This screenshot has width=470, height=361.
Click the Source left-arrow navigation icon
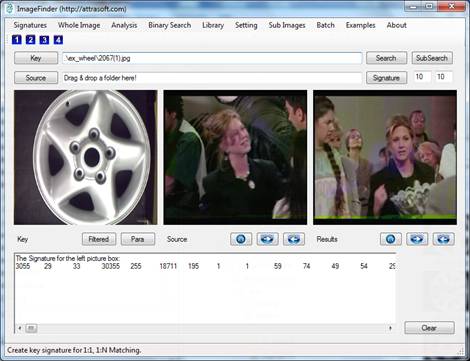coord(294,239)
